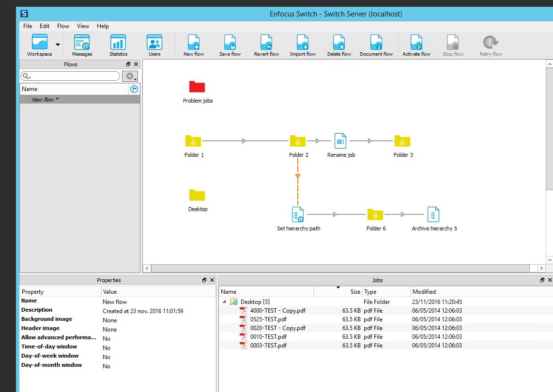Open the Messages view

(x=82, y=45)
